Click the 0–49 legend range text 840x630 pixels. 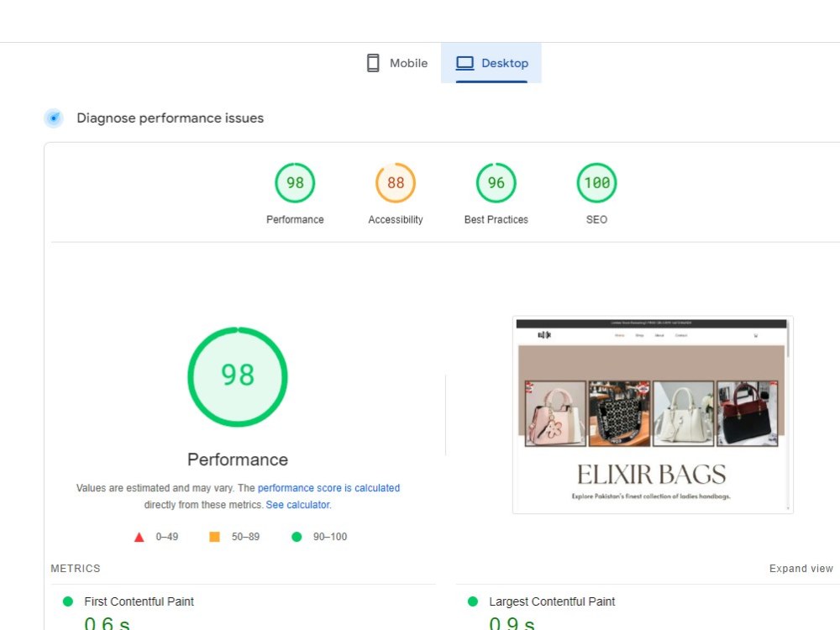tap(167, 537)
